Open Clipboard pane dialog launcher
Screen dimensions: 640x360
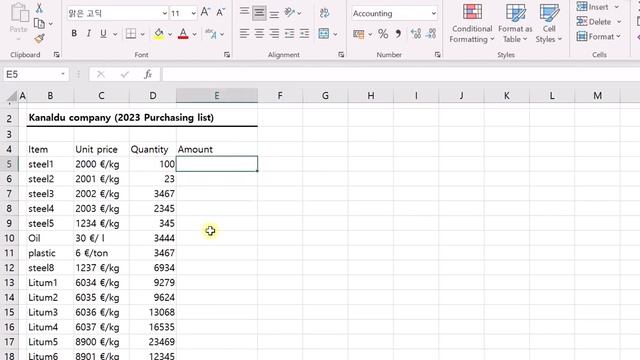pyautogui.click(x=56, y=55)
